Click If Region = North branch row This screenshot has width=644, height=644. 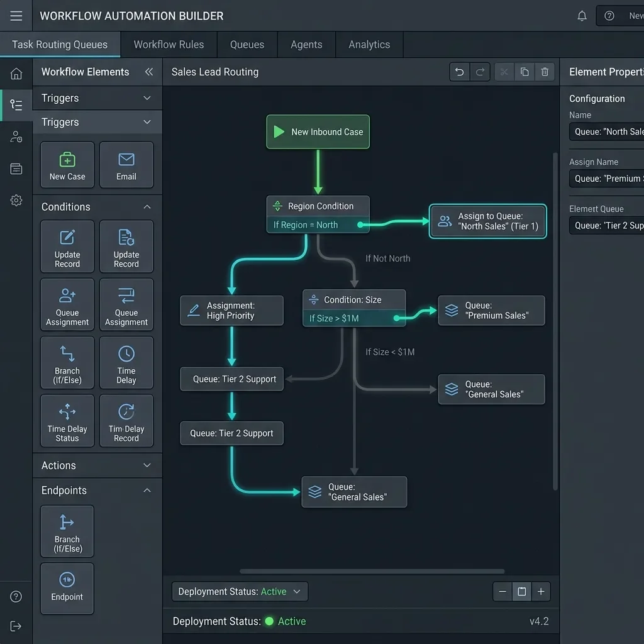318,225
